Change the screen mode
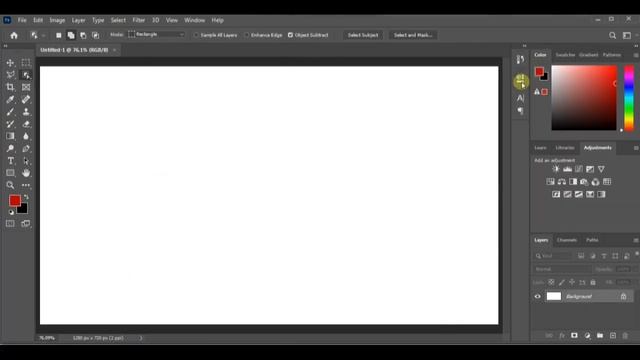Viewport: 640px width, 360px height. 26,223
